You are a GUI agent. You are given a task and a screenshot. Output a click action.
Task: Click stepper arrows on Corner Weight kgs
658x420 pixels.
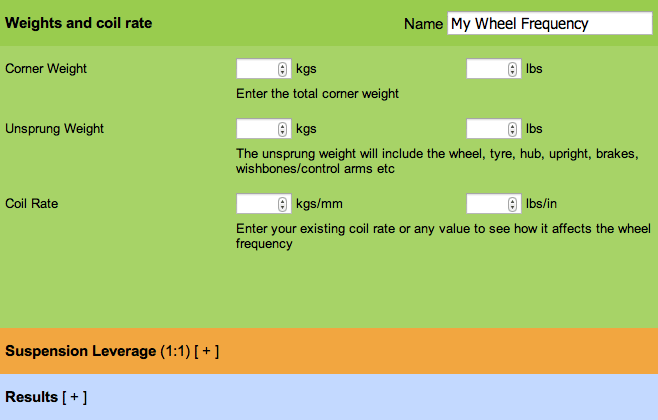click(x=282, y=69)
